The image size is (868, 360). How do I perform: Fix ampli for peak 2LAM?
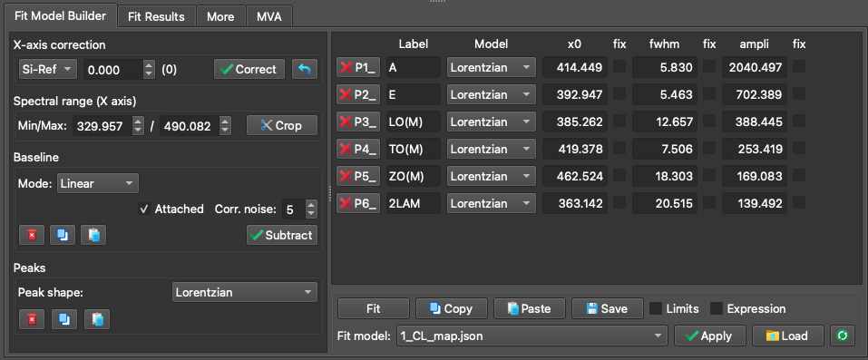coord(799,202)
